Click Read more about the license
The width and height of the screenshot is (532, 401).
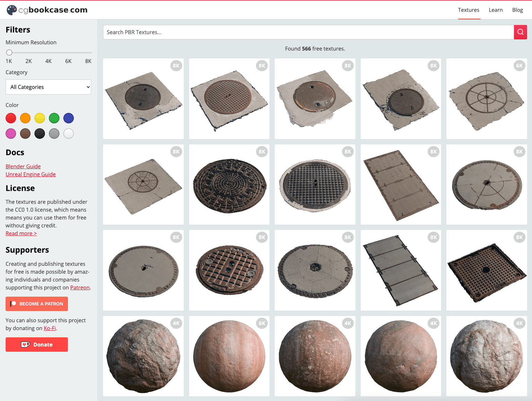click(x=21, y=233)
